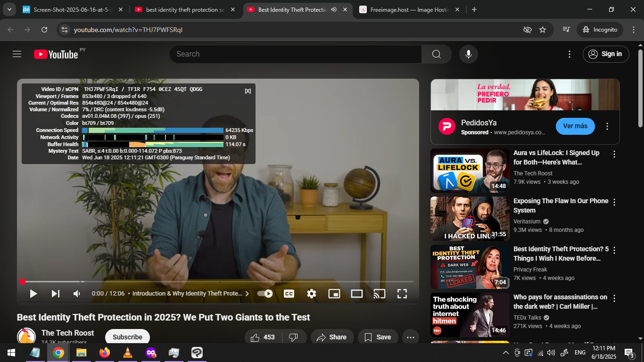Open the player settings gear
This screenshot has height=362, width=644.
coord(312,294)
